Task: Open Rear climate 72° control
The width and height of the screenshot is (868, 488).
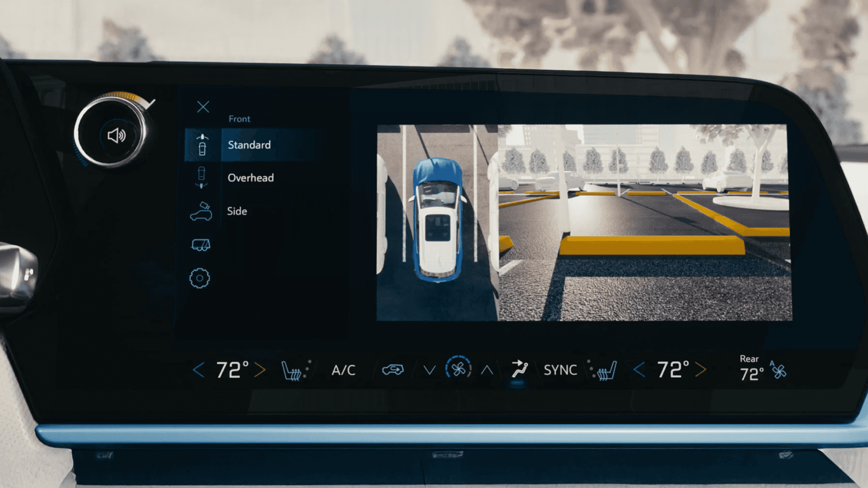Action: [x=751, y=368]
